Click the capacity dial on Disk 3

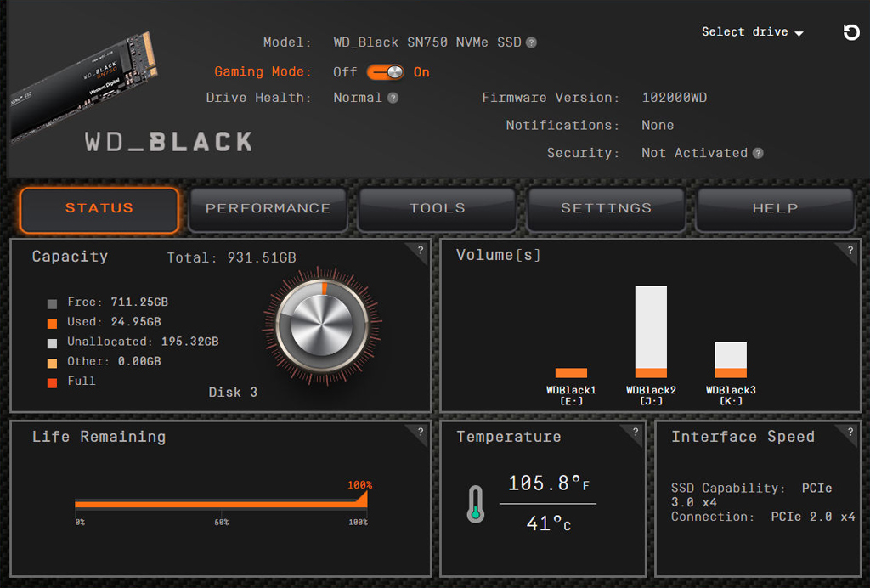point(321,325)
